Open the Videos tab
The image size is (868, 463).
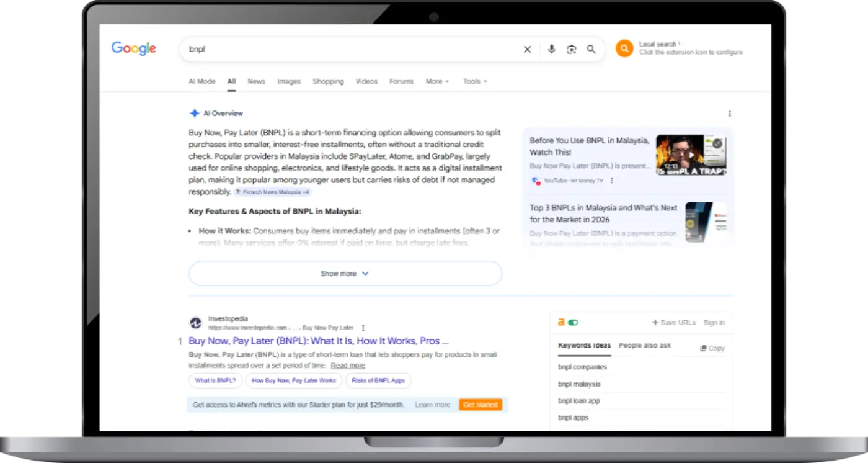point(366,81)
